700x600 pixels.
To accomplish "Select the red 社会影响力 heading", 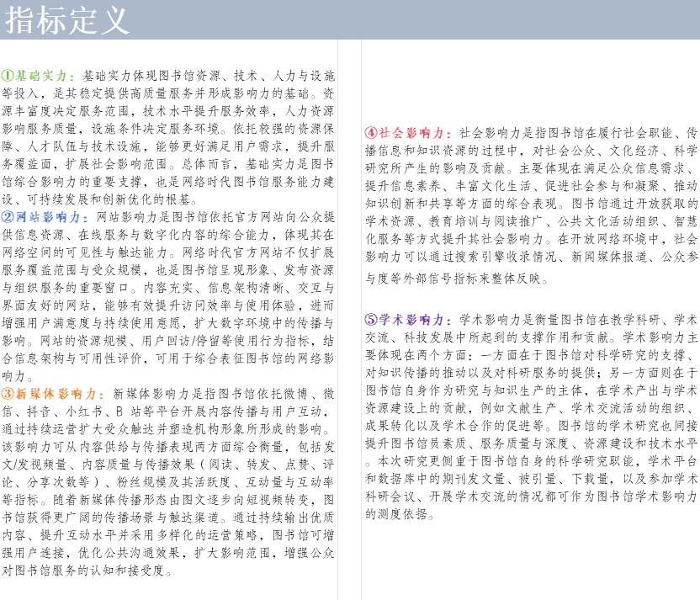I will tap(415, 132).
